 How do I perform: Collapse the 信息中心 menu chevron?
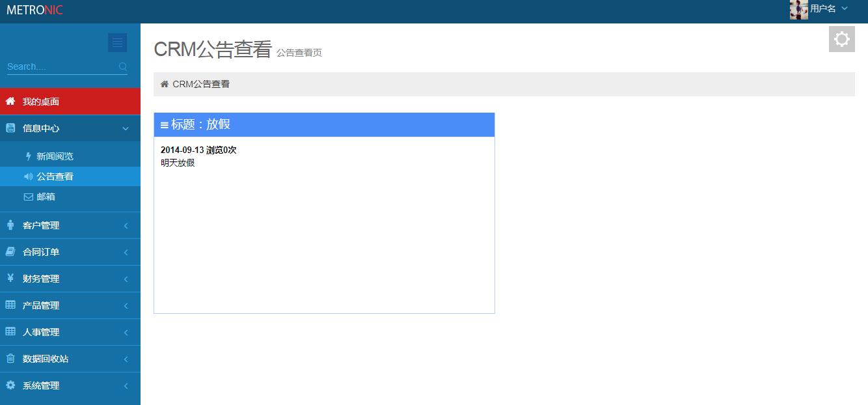pos(126,129)
